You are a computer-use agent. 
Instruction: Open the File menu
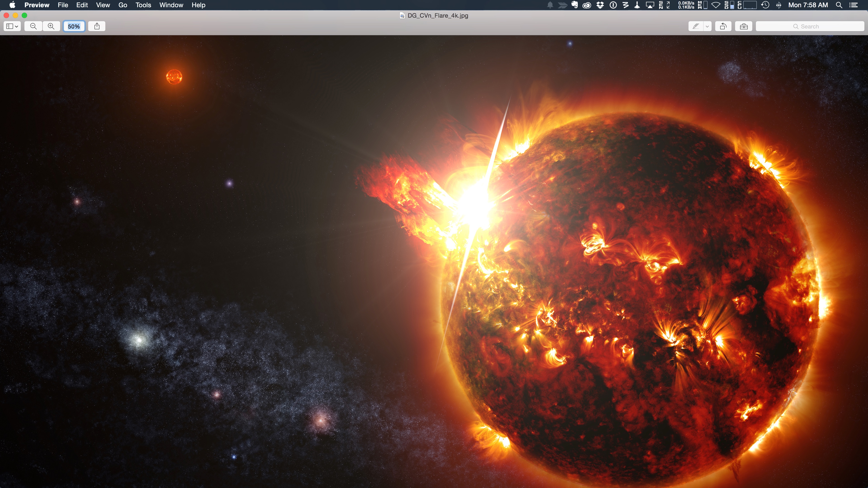click(63, 5)
